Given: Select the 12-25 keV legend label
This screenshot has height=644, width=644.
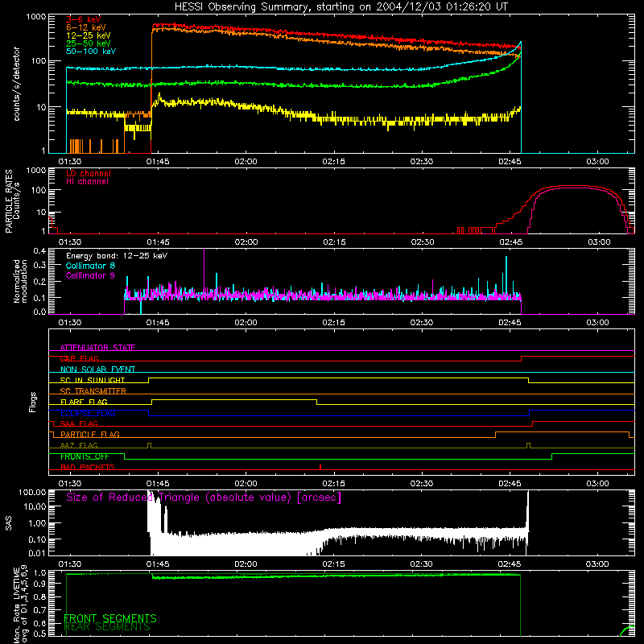Looking at the screenshot, I should tap(89, 35).
